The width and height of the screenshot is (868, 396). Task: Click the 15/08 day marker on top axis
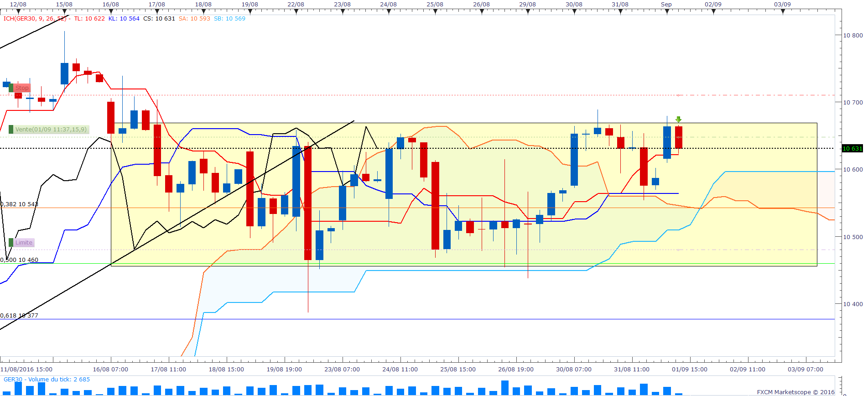tap(64, 5)
